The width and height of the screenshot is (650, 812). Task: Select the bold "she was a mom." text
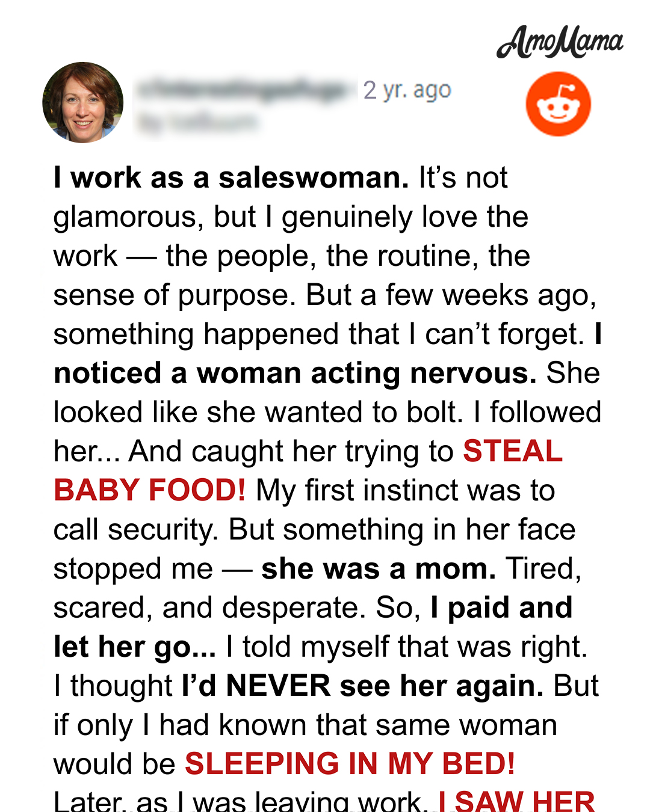click(x=379, y=569)
